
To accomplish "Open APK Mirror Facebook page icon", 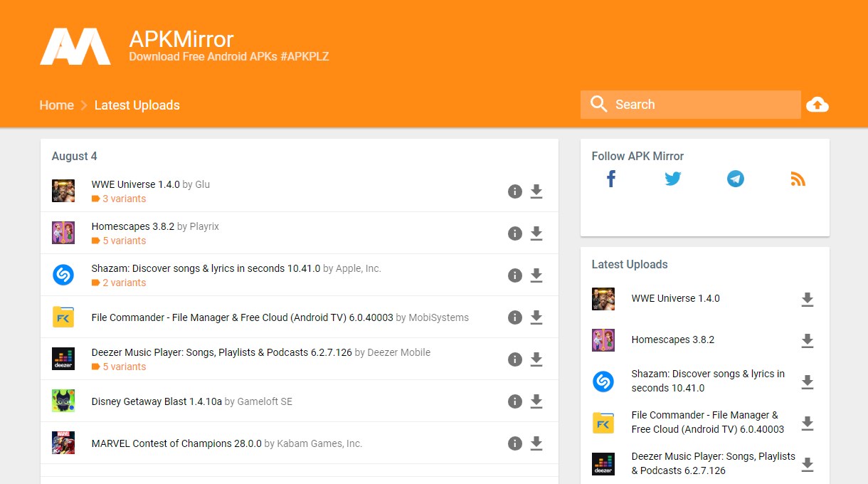I will 611,179.
